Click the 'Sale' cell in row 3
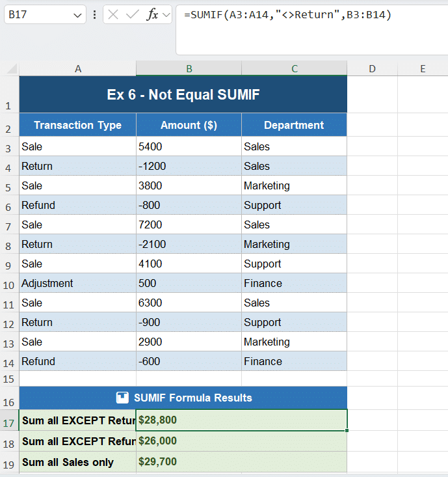 [x=78, y=146]
